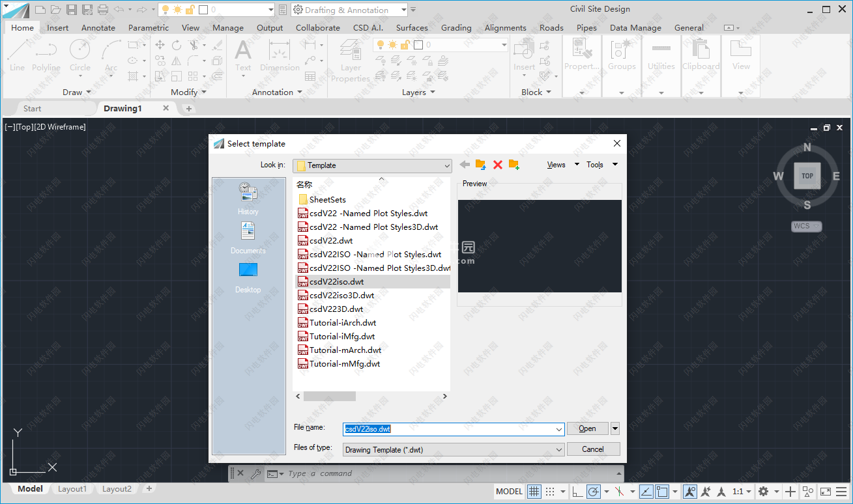Open Layer Properties in Layers panel
Screen dimensions: 853x504
click(351, 61)
